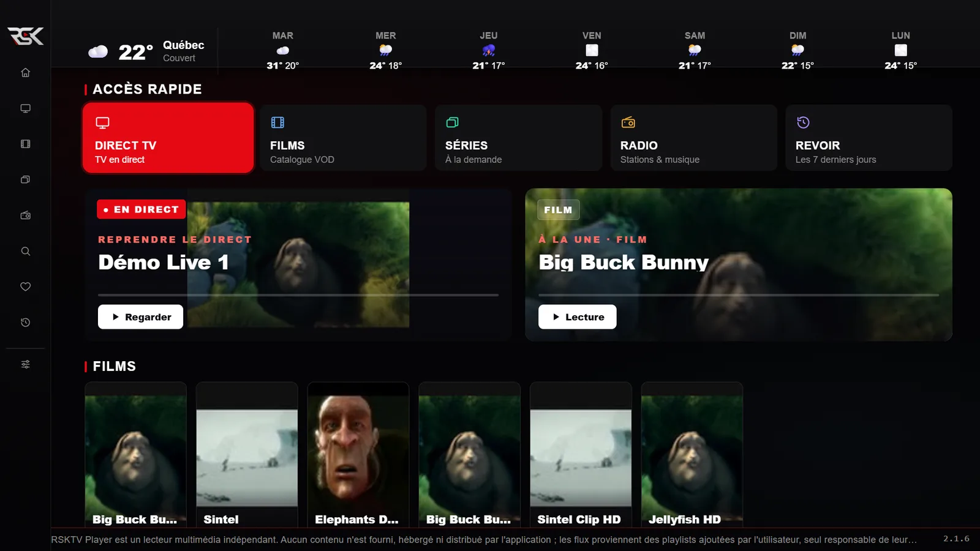
Task: Open the Jellyfish HD film thumbnail
Action: click(x=692, y=454)
